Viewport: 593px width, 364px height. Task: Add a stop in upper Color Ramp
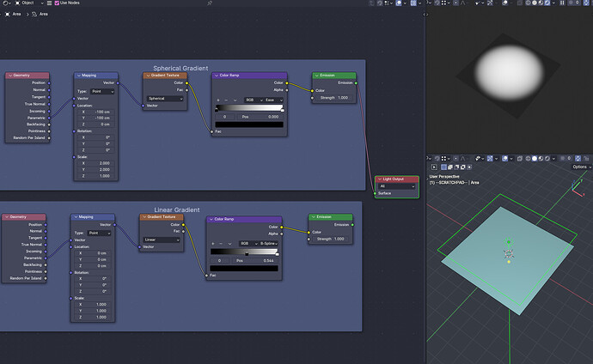[218, 100]
